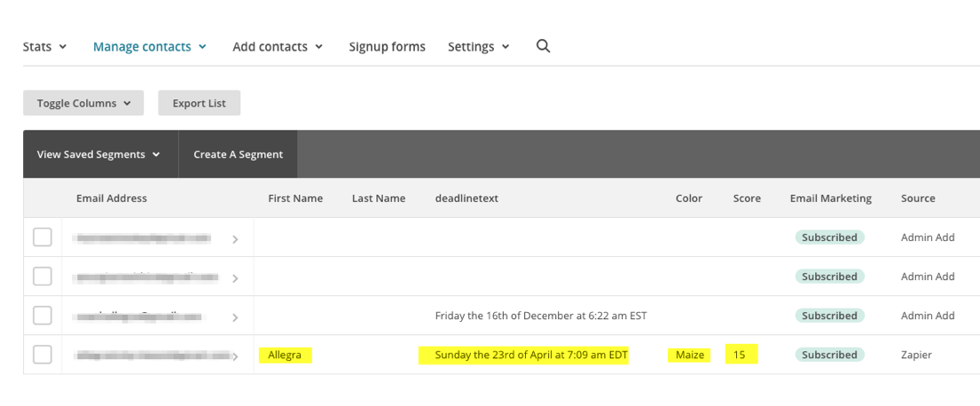Click the chevron arrow in third contact row

pyautogui.click(x=235, y=317)
